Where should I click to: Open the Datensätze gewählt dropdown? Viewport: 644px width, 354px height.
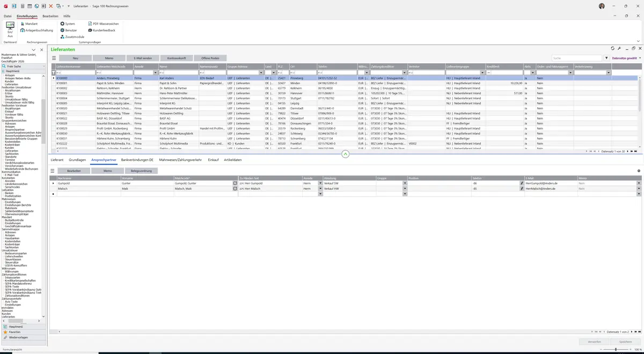[x=626, y=58]
